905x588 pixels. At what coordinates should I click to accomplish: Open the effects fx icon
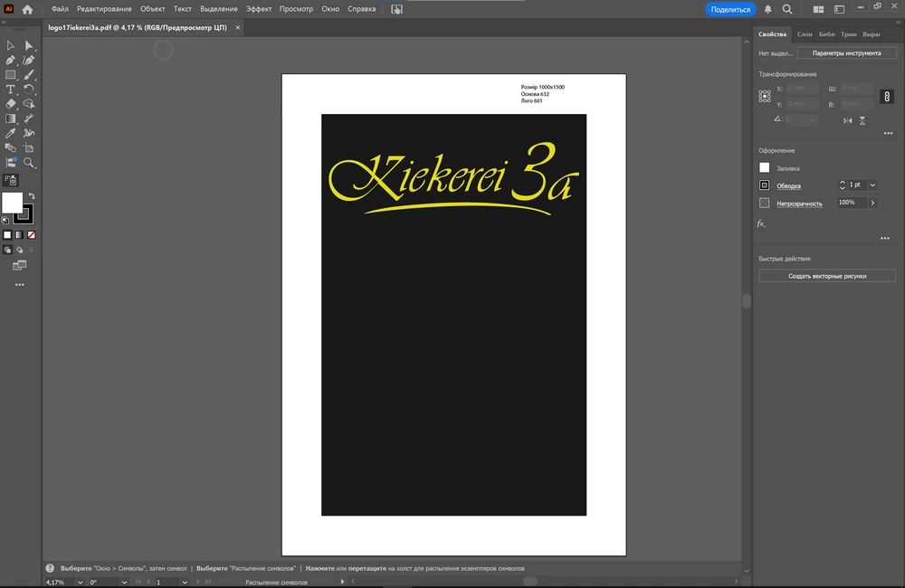pos(762,223)
